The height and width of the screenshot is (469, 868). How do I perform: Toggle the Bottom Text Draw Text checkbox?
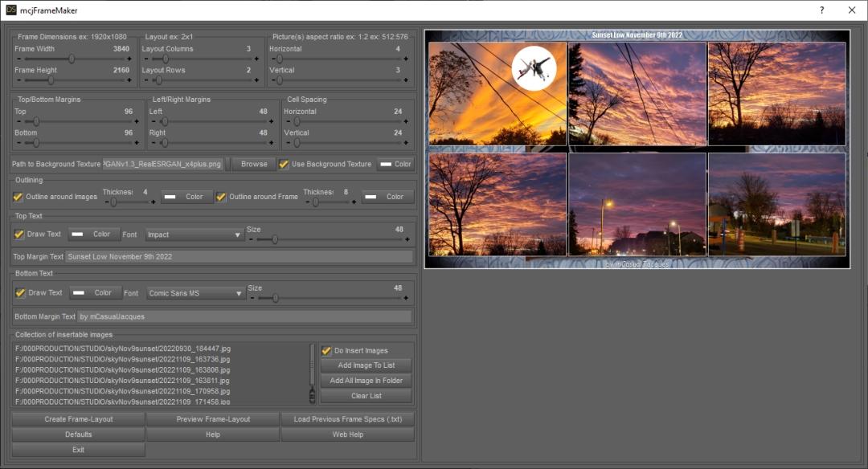click(20, 293)
